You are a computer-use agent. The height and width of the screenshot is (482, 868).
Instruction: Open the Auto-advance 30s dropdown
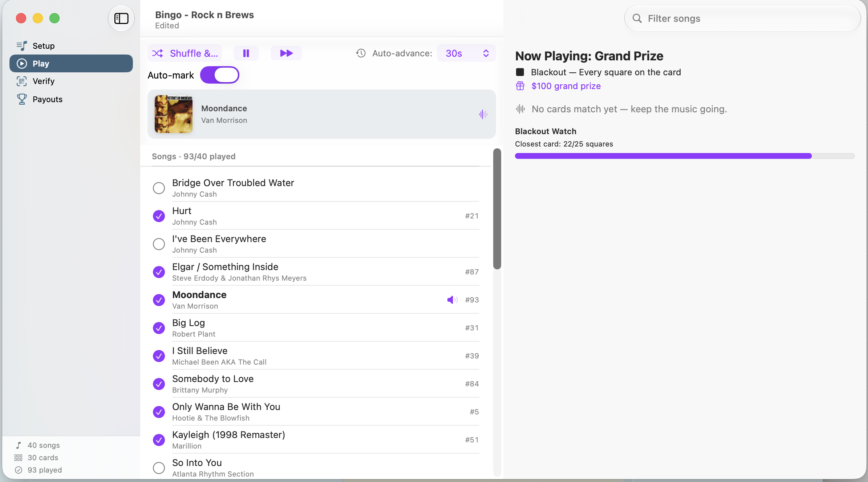point(466,53)
